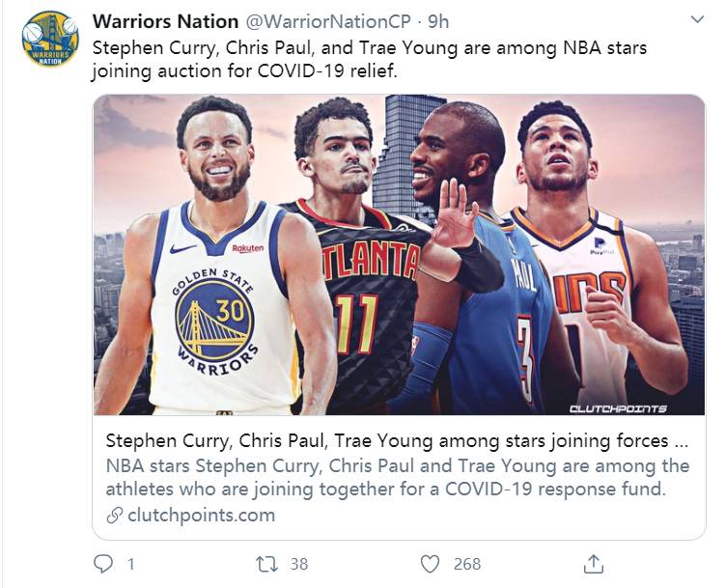Click the reply count of 1

click(130, 564)
